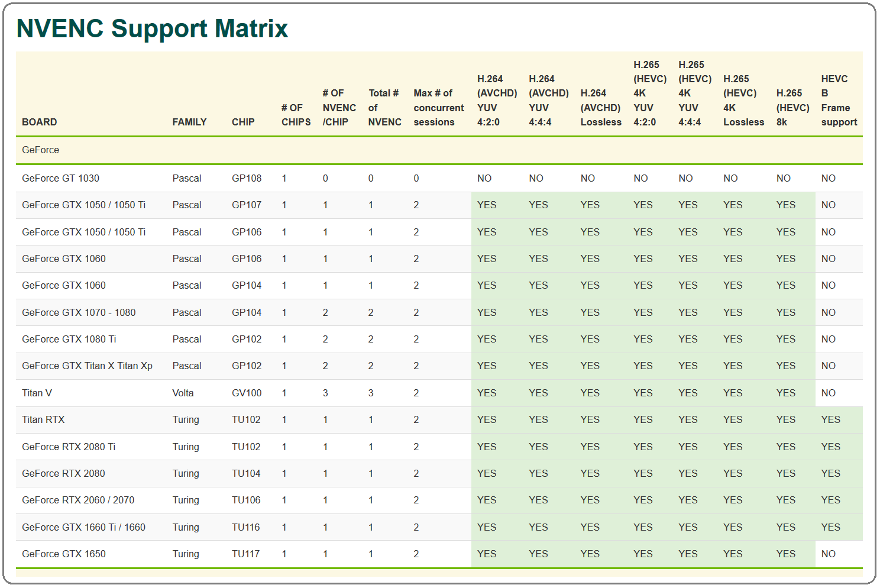Click HEVC B Frame YES for Titan RTX
The height and width of the screenshot is (588, 880).
pyautogui.click(x=830, y=419)
